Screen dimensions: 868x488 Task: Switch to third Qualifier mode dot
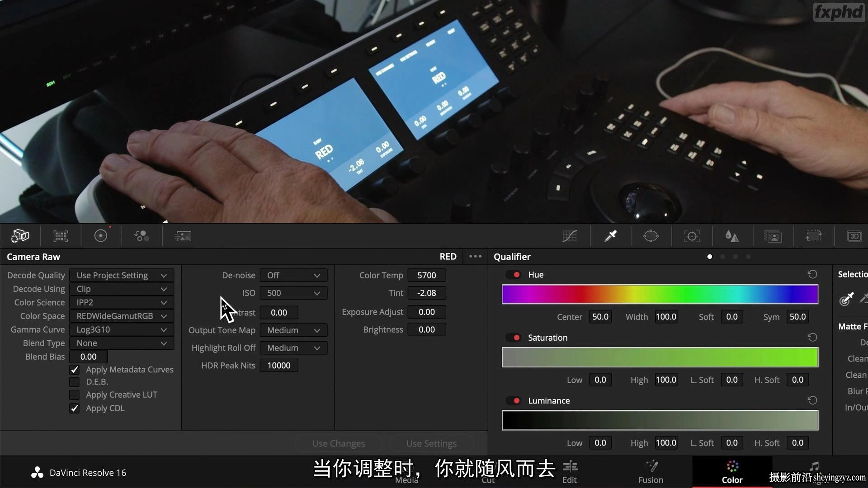736,257
